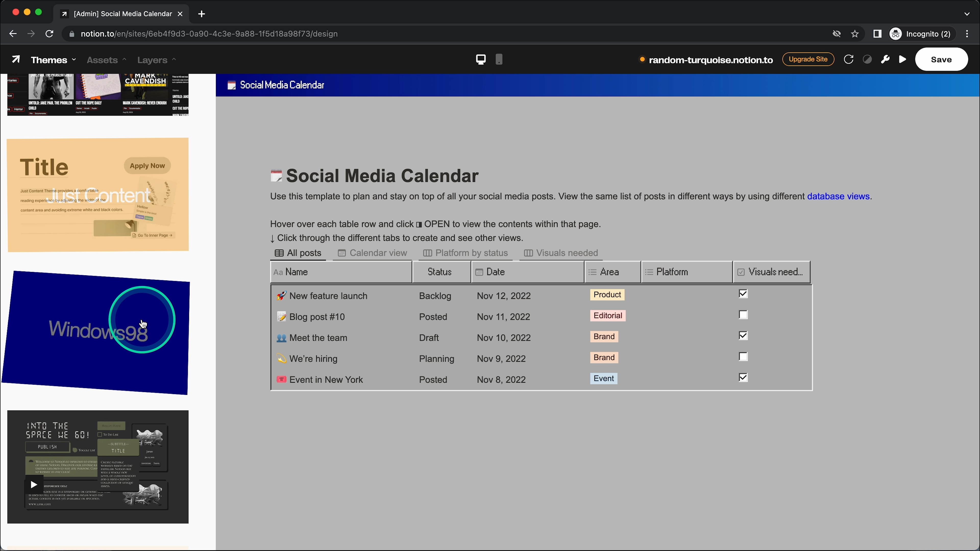Click the Incognito profile icon

pyautogui.click(x=895, y=34)
